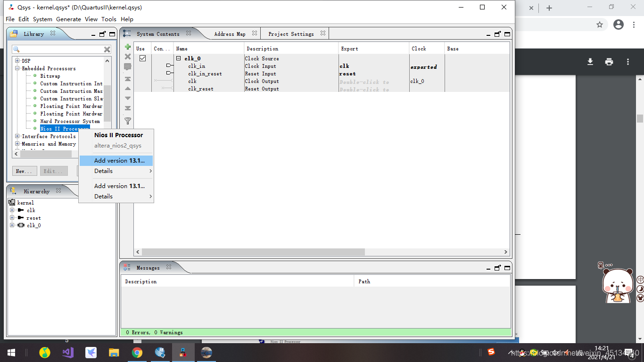644x362 pixels.
Task: Bookmark the page with Chrome's star icon
Action: (600, 25)
